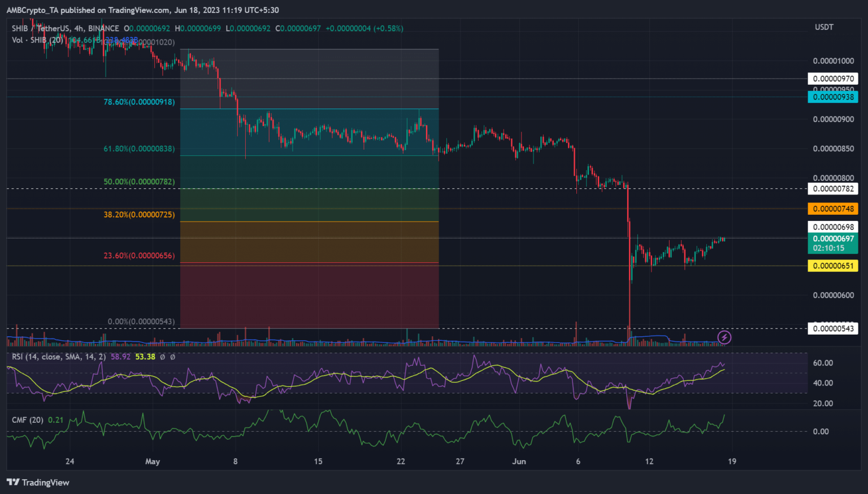The height and width of the screenshot is (494, 868).
Task: Select the 0.00000938 teal price label
Action: [833, 97]
